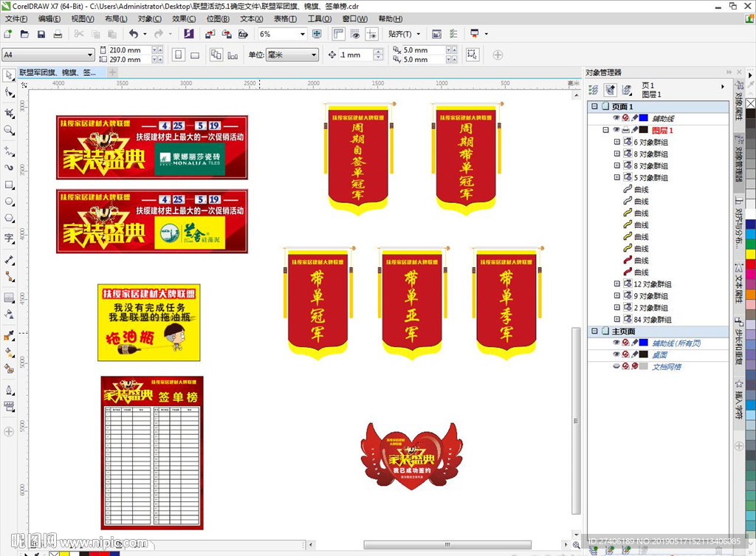Click the 210.0 mm page width field
Image resolution: width=756 pixels, height=556 pixels.
point(129,49)
